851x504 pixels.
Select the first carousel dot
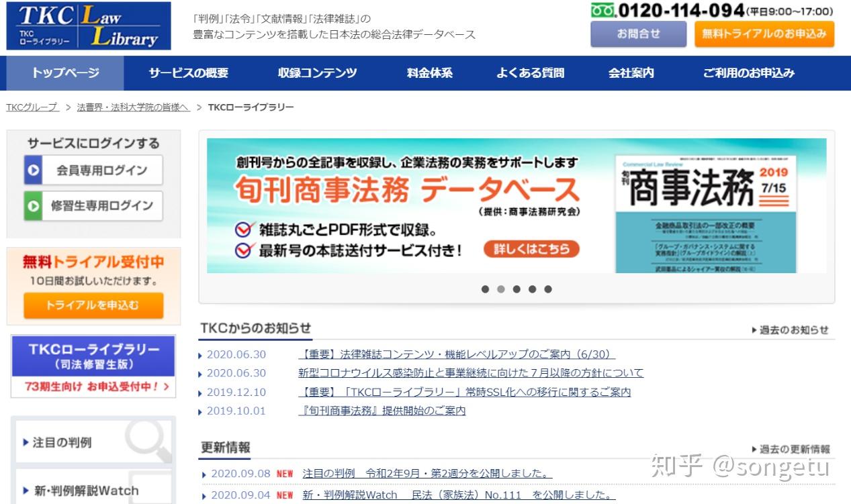point(485,289)
